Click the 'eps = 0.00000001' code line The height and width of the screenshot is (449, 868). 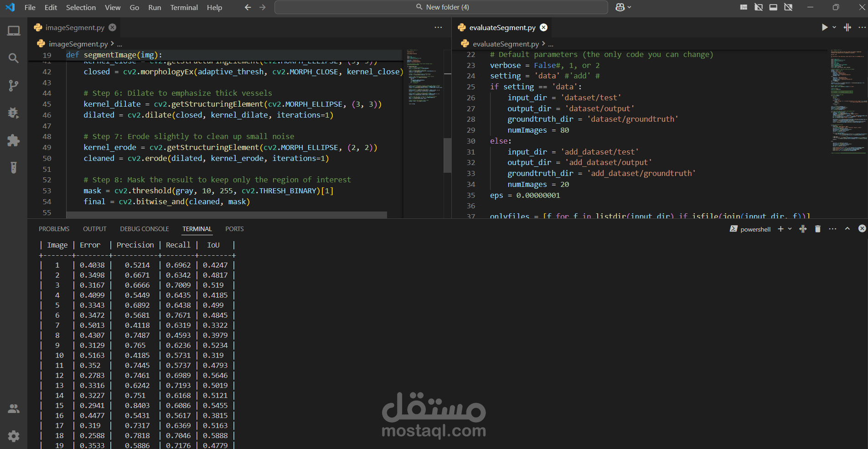525,195
